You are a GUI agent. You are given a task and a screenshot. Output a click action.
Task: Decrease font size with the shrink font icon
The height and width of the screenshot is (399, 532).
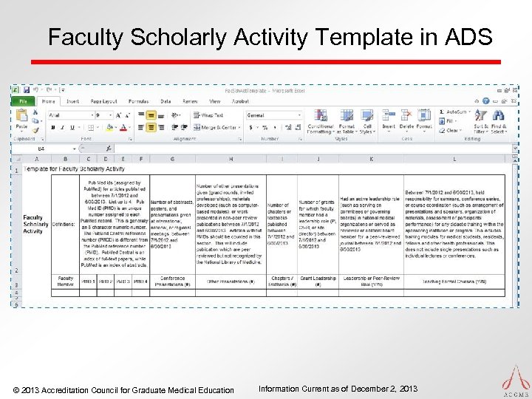point(128,115)
